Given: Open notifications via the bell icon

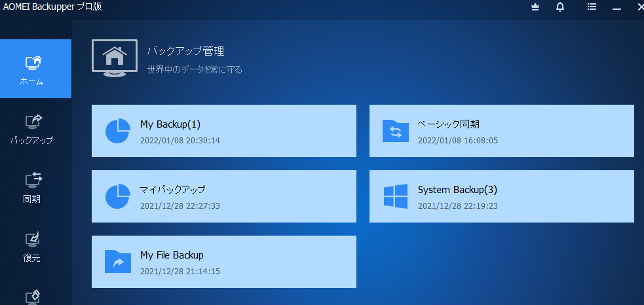Looking at the screenshot, I should click(x=559, y=7).
